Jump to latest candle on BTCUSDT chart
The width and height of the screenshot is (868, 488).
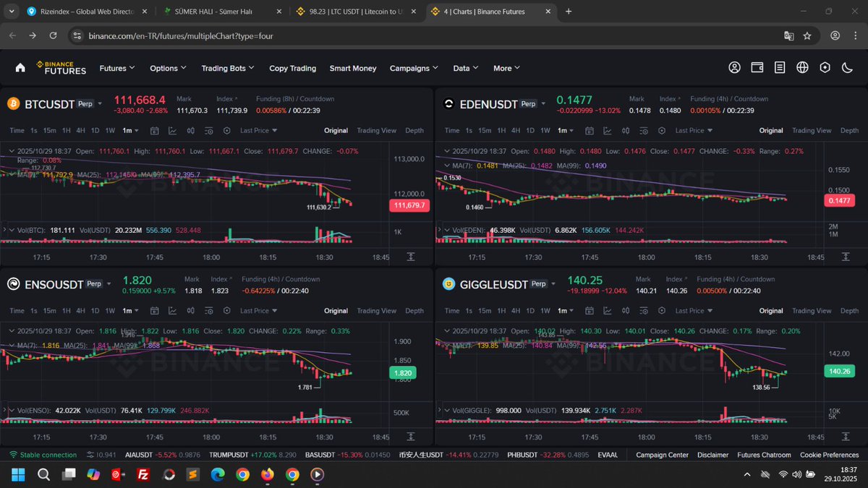tap(411, 257)
